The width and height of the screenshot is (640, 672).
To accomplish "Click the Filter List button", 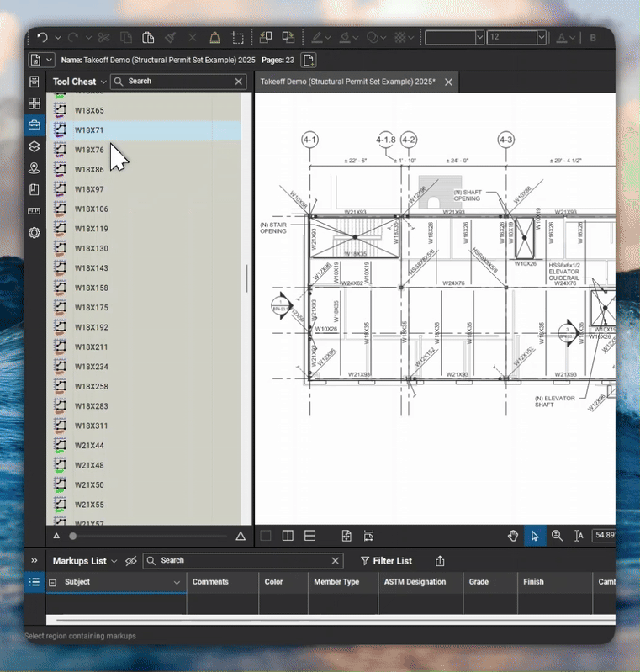I will [x=386, y=561].
